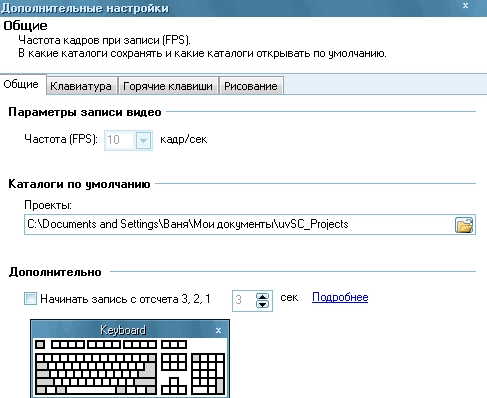Decrease countdown seconds with the down spinner arrow
Image resolution: width=487 pixels, height=398 pixels.
coord(263,304)
